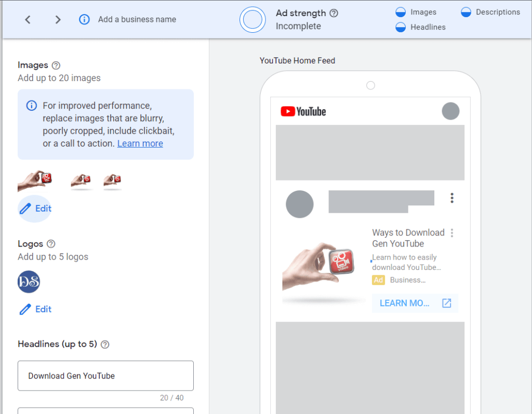The image size is (532, 414).
Task: Click the Descriptions status indicator icon
Action: [466, 12]
